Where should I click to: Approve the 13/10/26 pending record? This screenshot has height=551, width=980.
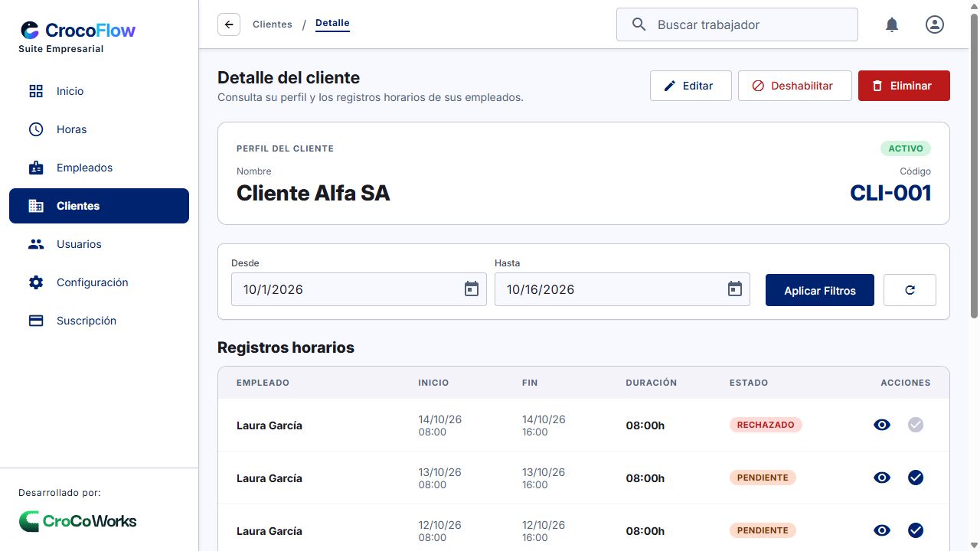(916, 478)
